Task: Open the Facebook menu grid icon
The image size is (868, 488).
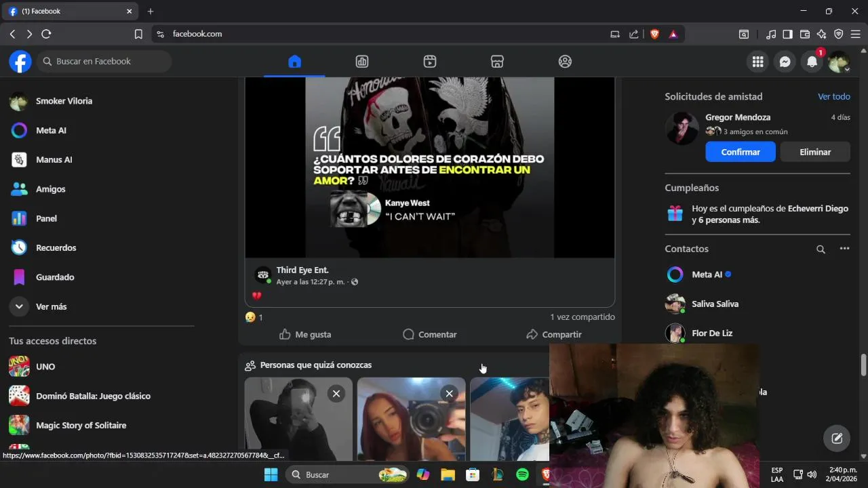Action: tap(757, 62)
